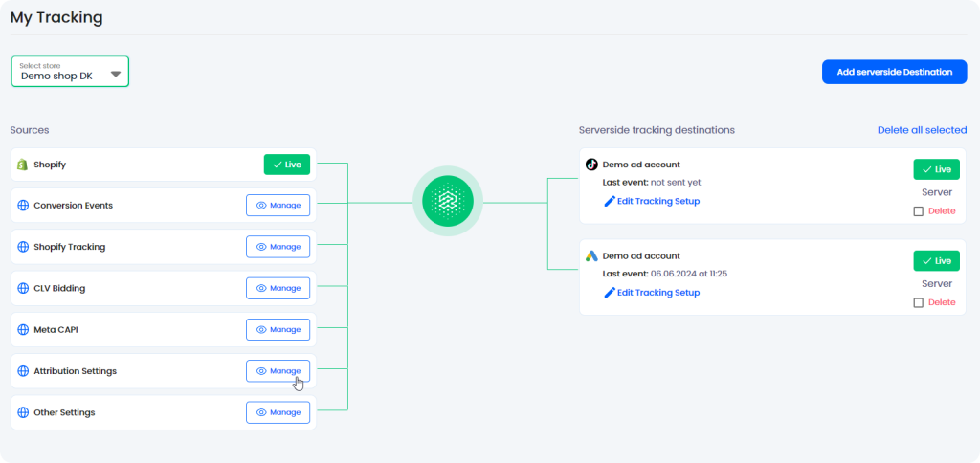980x463 pixels.
Task: Click pencil icon in TikTok destination card
Action: 610,202
